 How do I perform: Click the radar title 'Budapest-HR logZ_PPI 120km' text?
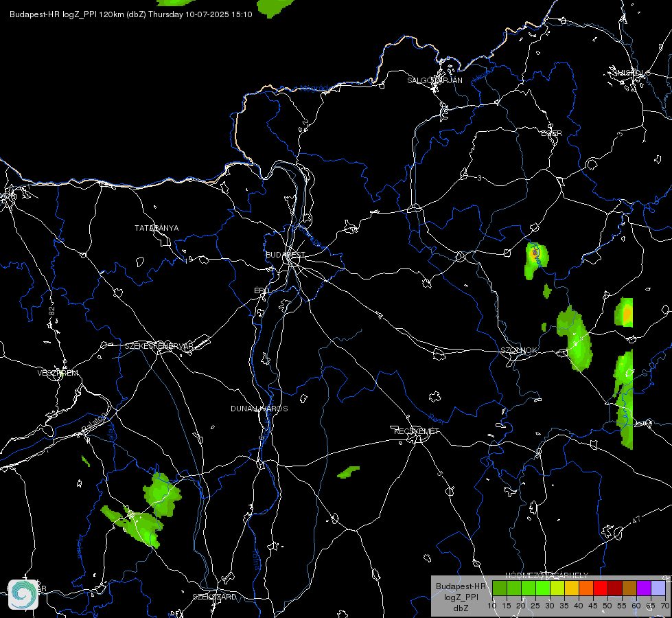pyautogui.click(x=67, y=14)
